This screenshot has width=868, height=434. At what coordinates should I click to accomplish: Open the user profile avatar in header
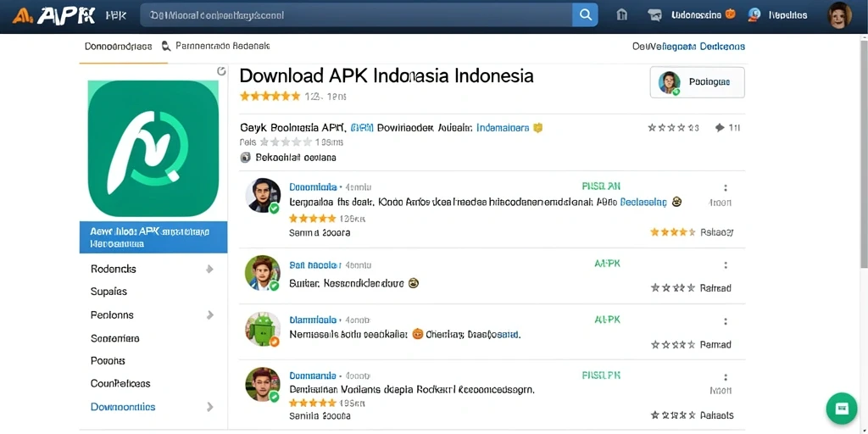coord(839,15)
